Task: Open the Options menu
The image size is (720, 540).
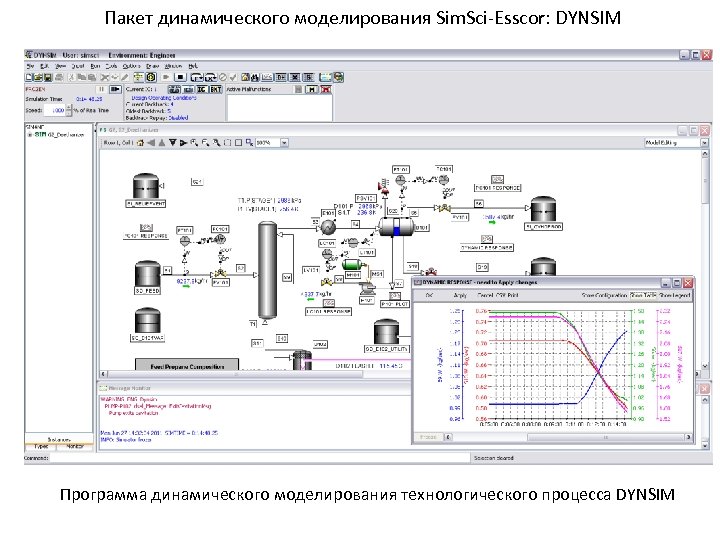Action: pos(131,66)
